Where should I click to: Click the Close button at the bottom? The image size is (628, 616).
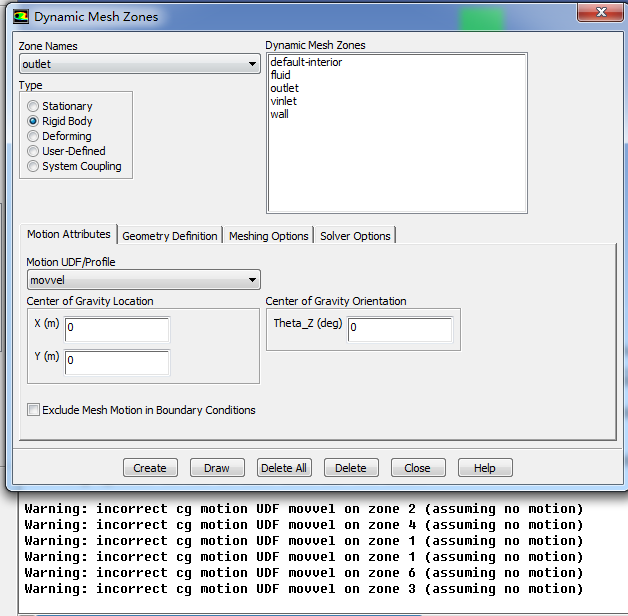[418, 468]
